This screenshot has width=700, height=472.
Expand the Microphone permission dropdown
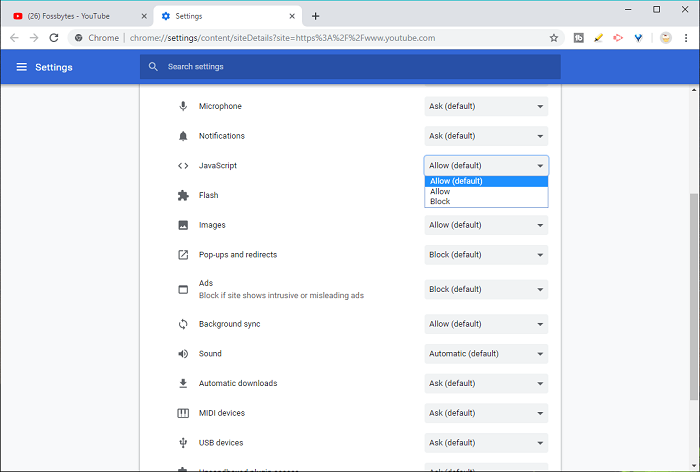[x=486, y=107]
